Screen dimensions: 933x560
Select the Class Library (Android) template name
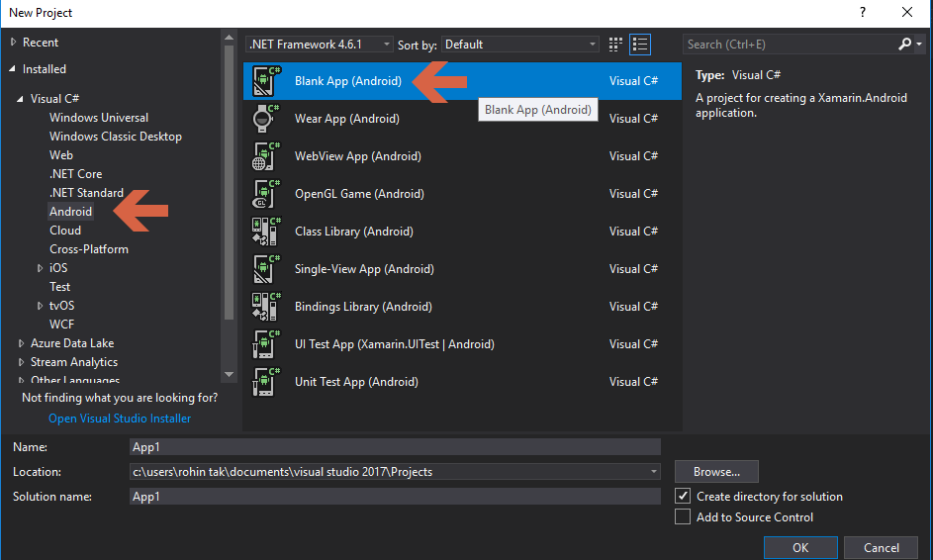click(354, 231)
